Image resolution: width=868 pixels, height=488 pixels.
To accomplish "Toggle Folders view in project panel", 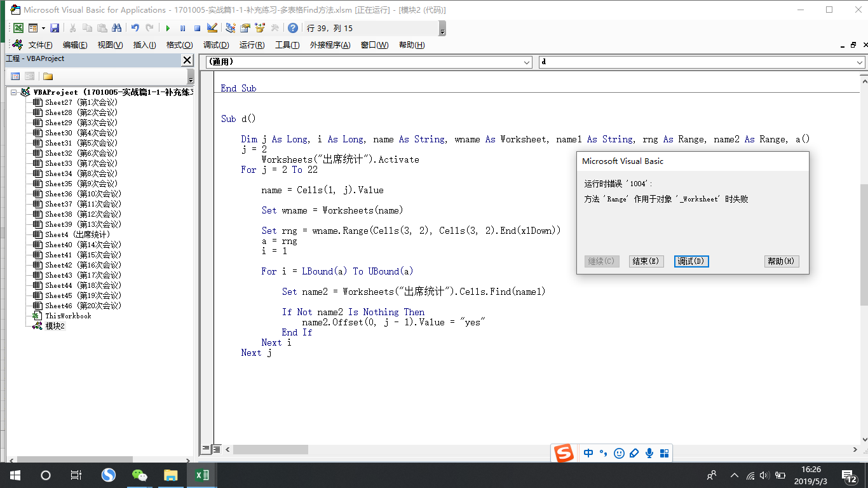I will click(48, 76).
